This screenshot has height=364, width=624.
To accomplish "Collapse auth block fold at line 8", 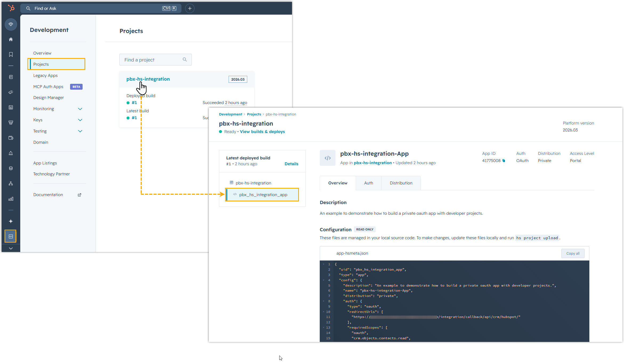I will coord(324,301).
